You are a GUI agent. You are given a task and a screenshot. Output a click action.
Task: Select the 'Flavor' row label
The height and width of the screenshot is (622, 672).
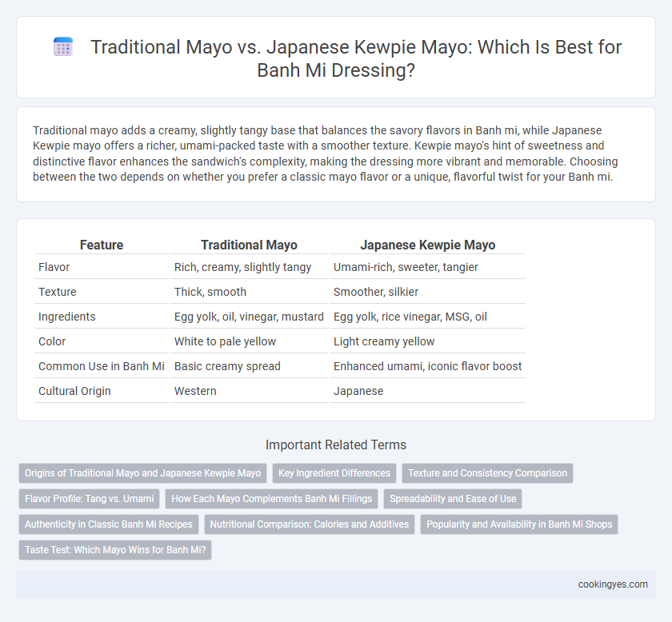coord(54,267)
